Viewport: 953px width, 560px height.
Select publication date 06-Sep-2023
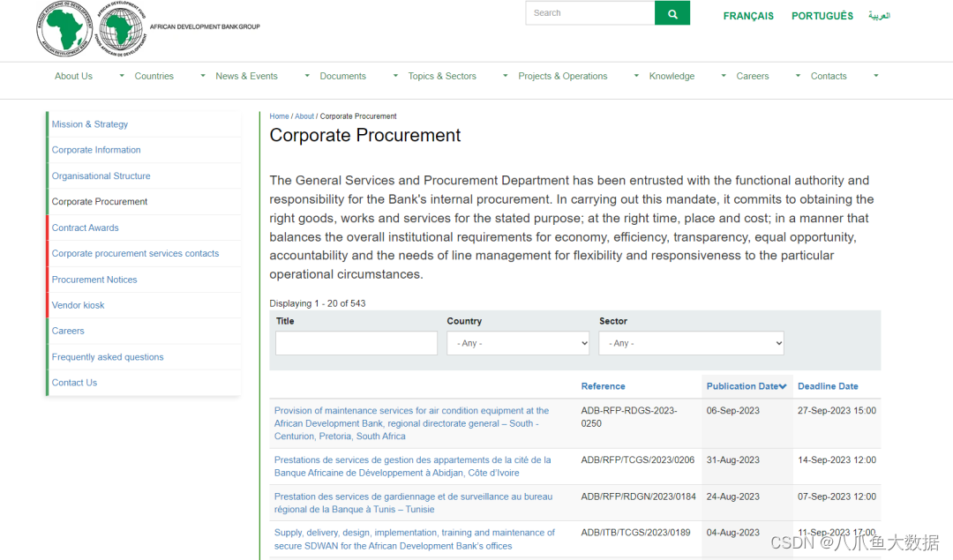(733, 411)
